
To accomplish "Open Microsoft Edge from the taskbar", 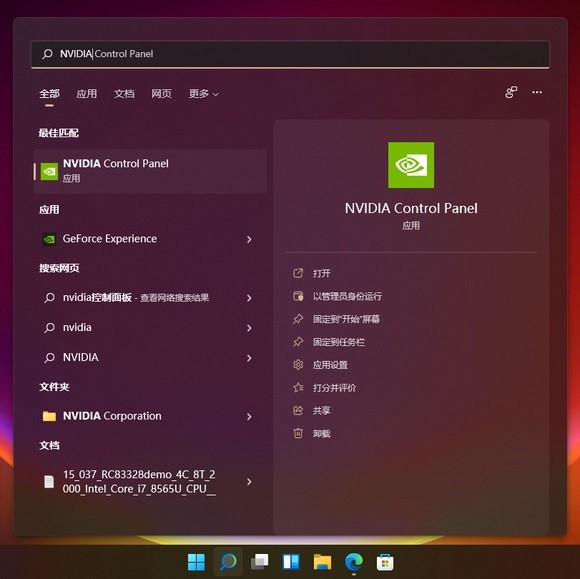I will click(354, 562).
